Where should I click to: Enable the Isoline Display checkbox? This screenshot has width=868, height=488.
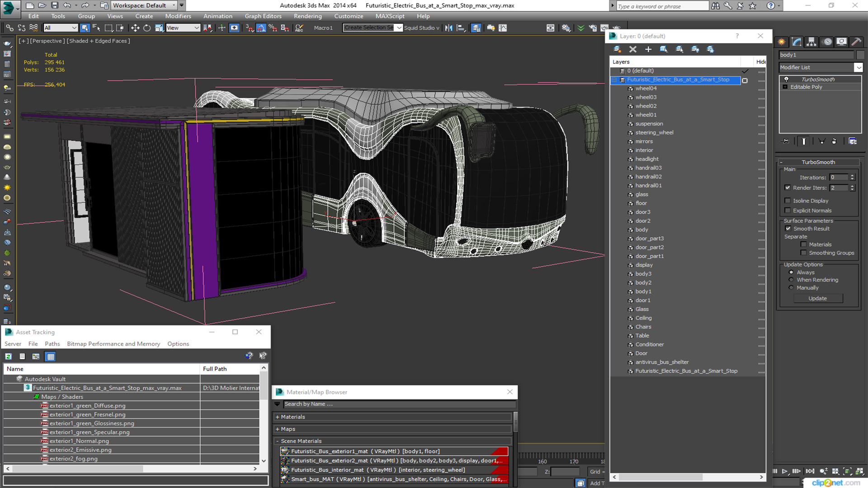[788, 201]
